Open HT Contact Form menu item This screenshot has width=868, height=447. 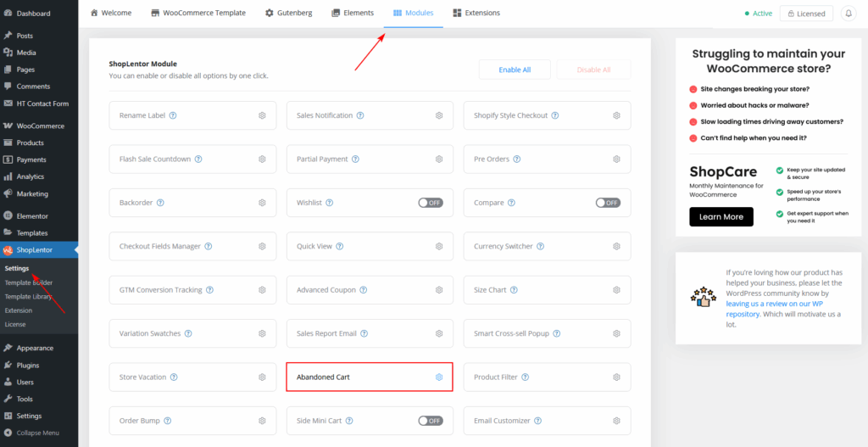pyautogui.click(x=39, y=103)
